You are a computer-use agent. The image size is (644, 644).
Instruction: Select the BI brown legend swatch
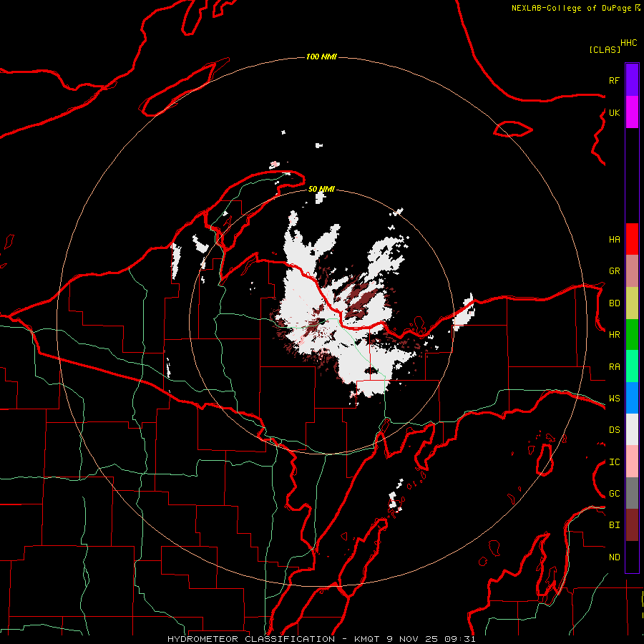pos(632,525)
